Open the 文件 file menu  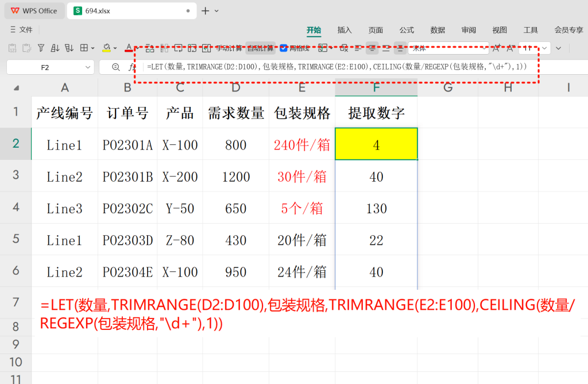[22, 30]
